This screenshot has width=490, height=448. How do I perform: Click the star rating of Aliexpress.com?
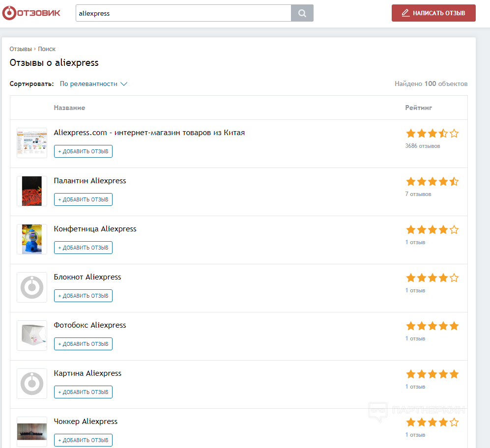pos(432,134)
